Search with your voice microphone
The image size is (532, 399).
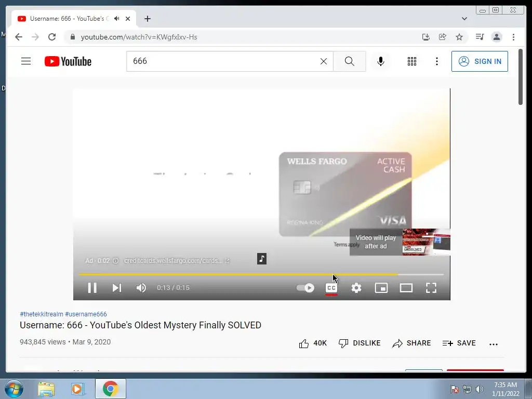point(381,61)
